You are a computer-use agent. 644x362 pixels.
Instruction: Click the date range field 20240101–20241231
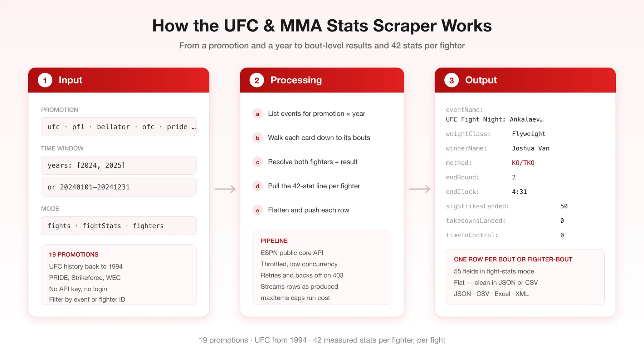(x=119, y=187)
